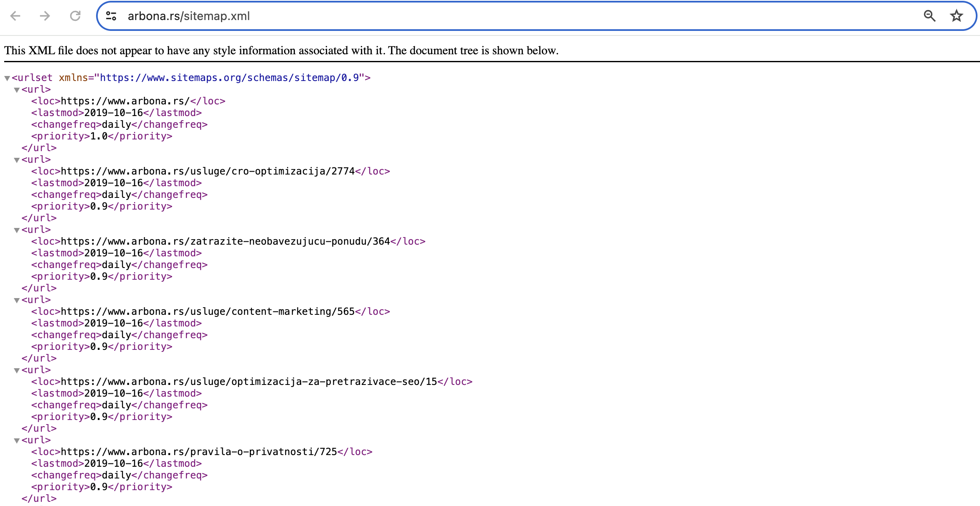Open site information icon in address bar
Screen dimensions: 980x506
111,16
